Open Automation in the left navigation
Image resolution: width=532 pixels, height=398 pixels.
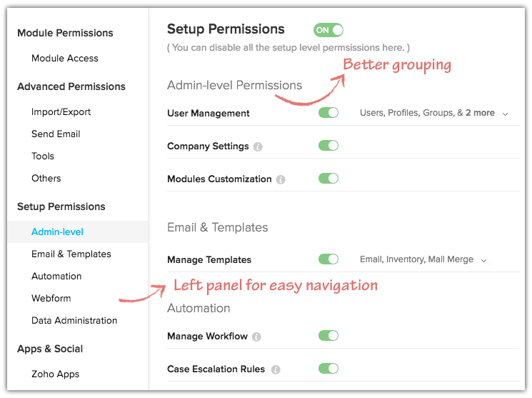pyautogui.click(x=56, y=276)
